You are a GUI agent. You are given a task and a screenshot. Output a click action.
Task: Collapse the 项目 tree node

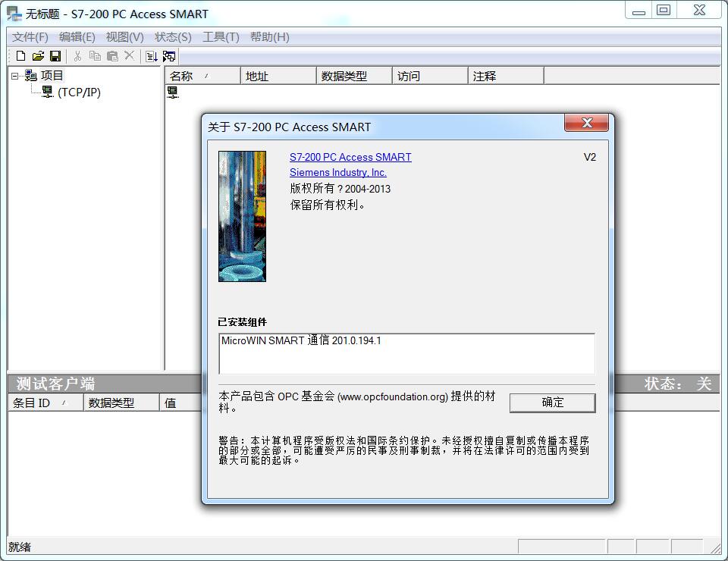click(x=14, y=76)
